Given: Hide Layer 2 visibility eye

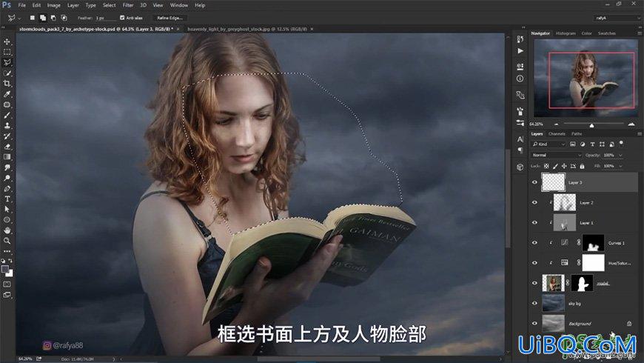Looking at the screenshot, I should click(534, 202).
